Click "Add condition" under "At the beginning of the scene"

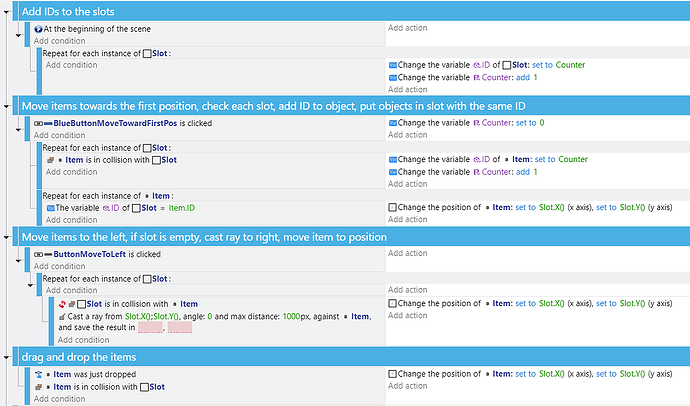click(x=58, y=40)
